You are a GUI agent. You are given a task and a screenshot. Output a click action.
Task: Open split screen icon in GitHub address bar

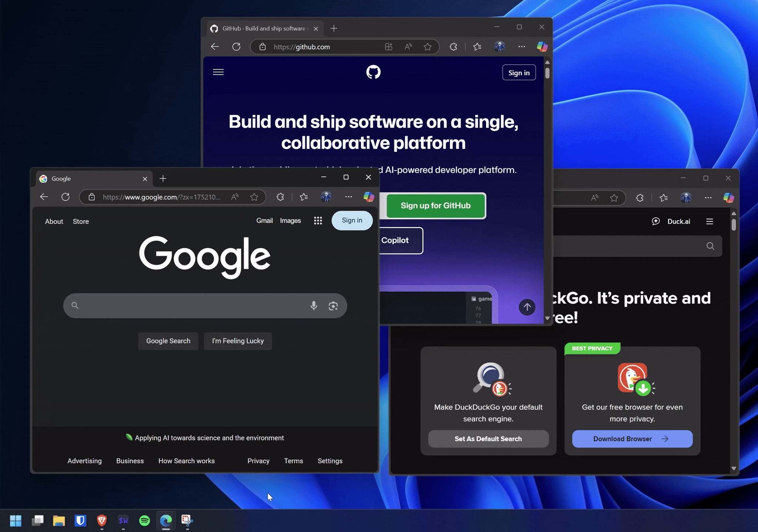click(388, 47)
